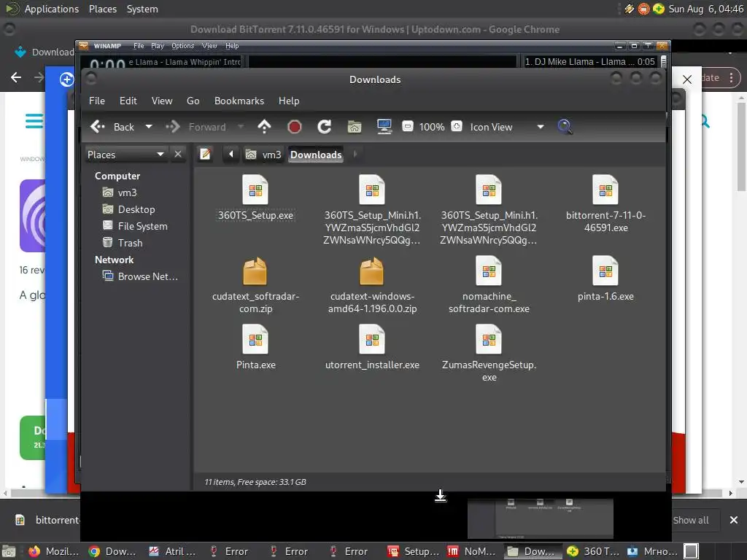Stop loading with the red stop icon

[295, 127]
